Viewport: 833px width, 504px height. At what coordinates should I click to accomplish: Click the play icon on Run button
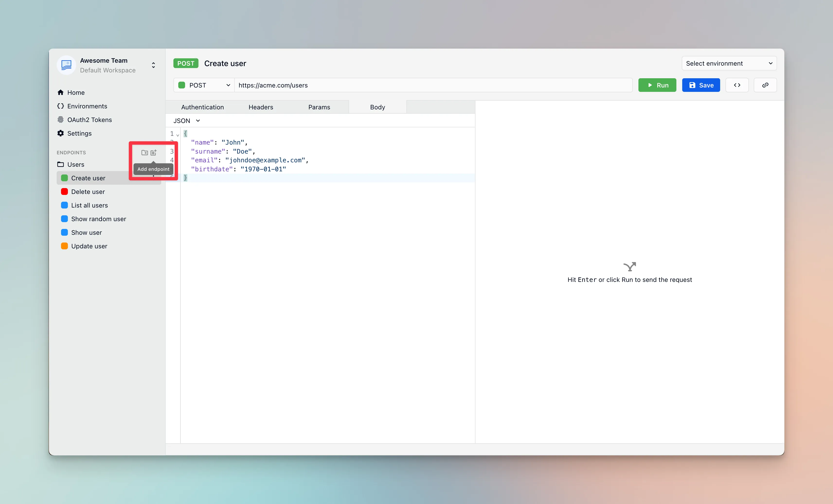[650, 85]
